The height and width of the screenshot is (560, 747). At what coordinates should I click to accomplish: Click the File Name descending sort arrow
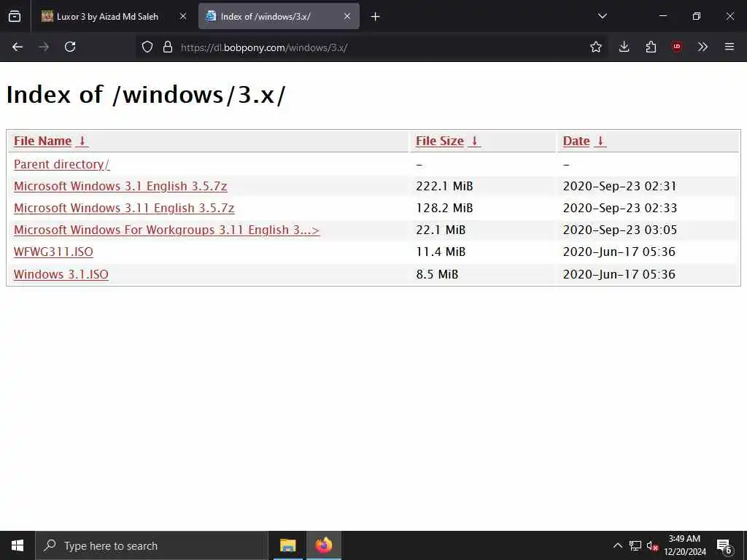click(x=82, y=141)
